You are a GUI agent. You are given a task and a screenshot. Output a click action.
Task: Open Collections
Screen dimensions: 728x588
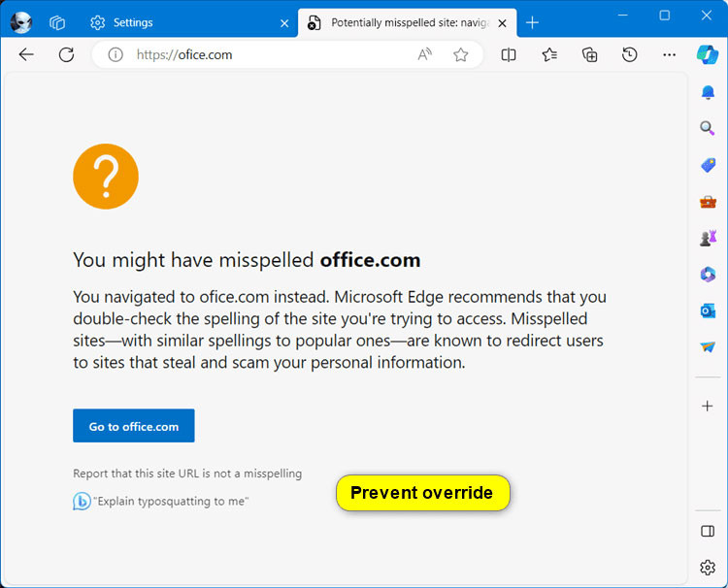click(x=589, y=54)
